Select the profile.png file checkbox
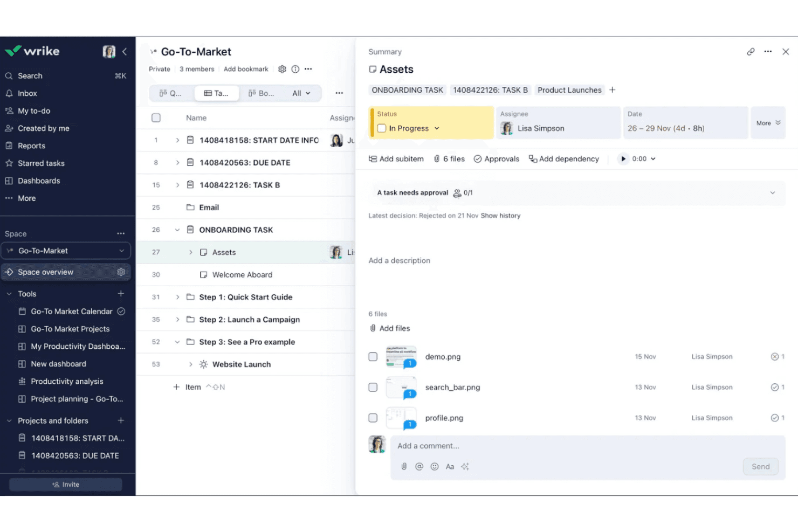This screenshot has width=798, height=532. (373, 418)
